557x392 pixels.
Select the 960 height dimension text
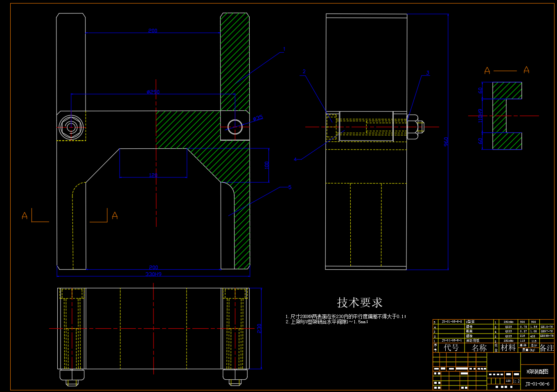pos(446,141)
